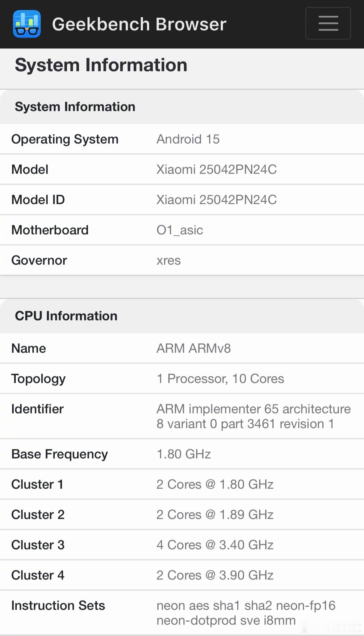This screenshot has width=364, height=636.
Task: Select Xiaomi 25042PN24C in Model ID row
Action: [216, 200]
